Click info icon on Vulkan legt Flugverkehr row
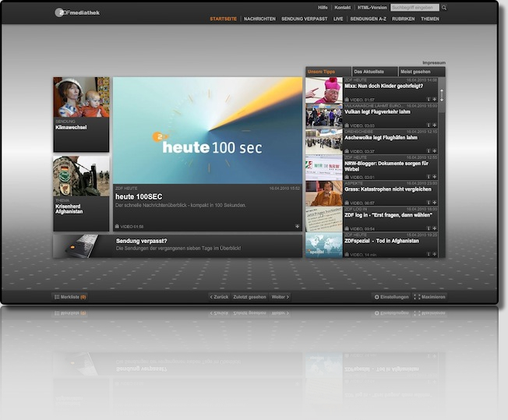This screenshot has height=420, width=508. [x=429, y=125]
